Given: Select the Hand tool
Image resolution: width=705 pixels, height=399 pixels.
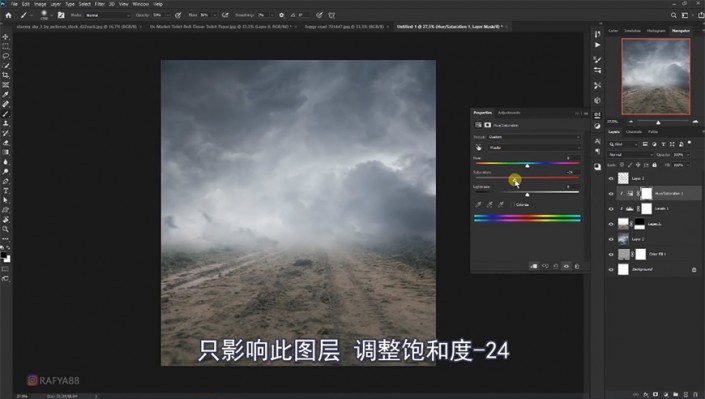Looking at the screenshot, I should (x=5, y=220).
